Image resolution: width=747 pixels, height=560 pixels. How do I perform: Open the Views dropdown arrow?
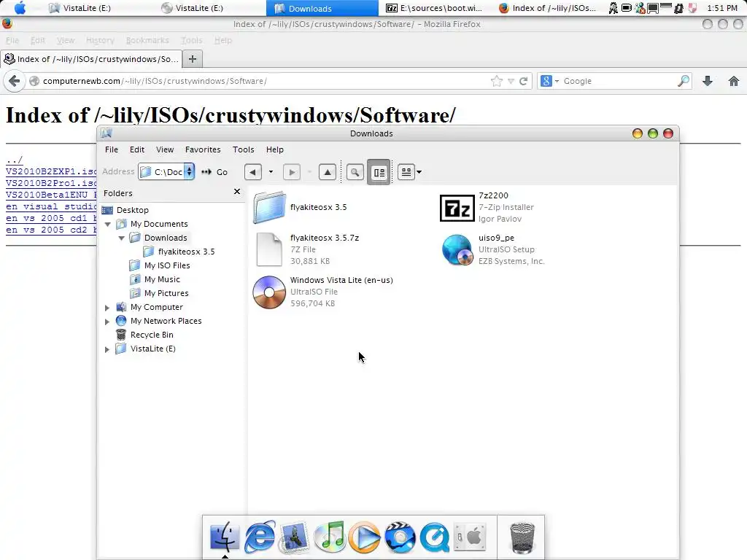pyautogui.click(x=419, y=172)
